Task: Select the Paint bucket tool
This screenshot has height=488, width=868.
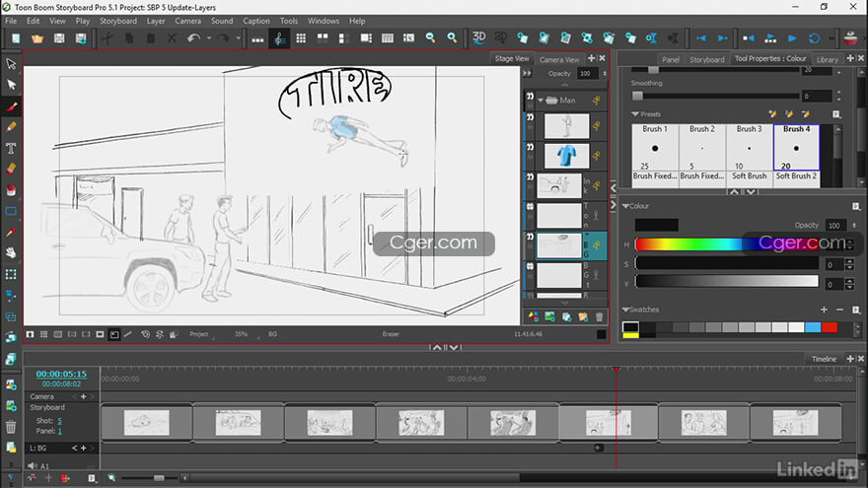Action: (x=11, y=190)
